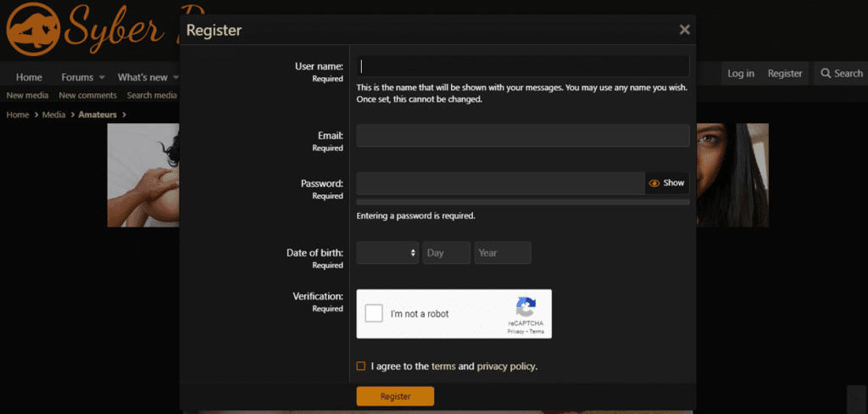Click the password strength meter bar
This screenshot has height=414, width=868.
coord(523,202)
